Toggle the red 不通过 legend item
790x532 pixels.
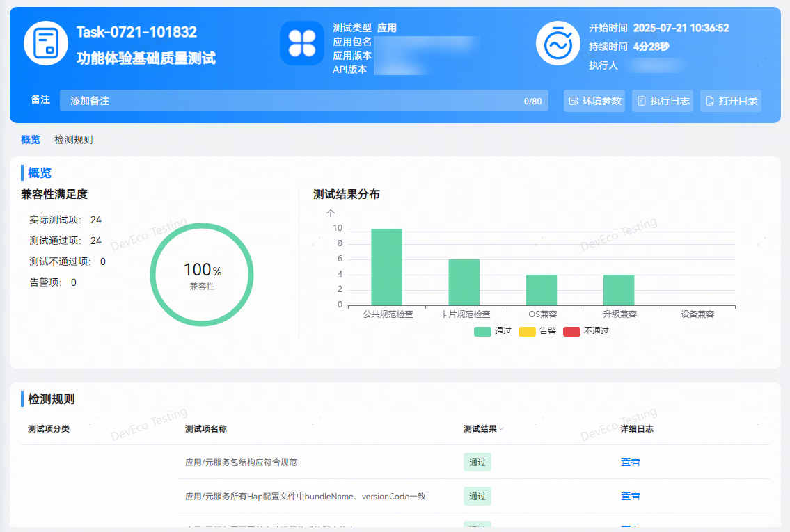coord(586,331)
